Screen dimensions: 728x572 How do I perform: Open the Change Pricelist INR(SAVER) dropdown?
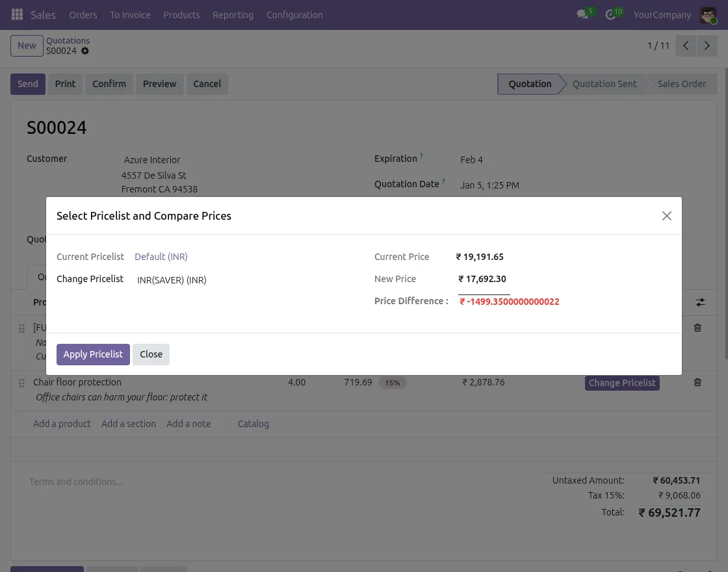coord(172,279)
